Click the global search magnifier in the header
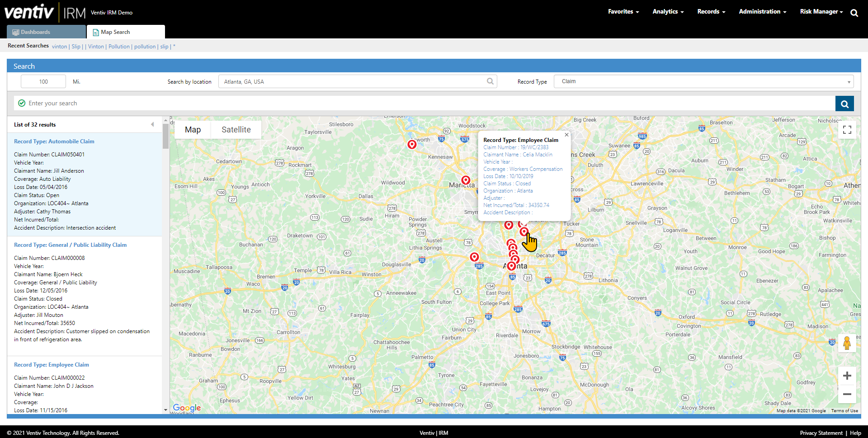 854,13
